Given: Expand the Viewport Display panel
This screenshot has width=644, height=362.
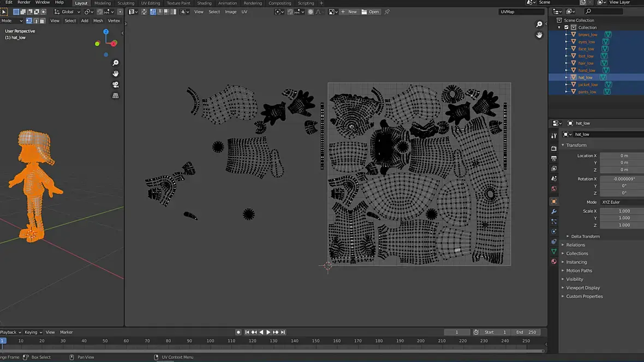Looking at the screenshot, I should pyautogui.click(x=582, y=288).
